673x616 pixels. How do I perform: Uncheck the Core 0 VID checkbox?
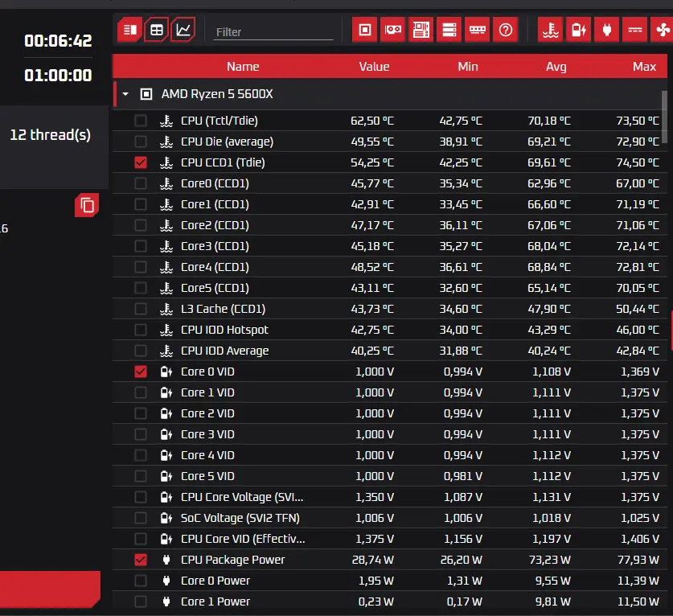pyautogui.click(x=141, y=372)
